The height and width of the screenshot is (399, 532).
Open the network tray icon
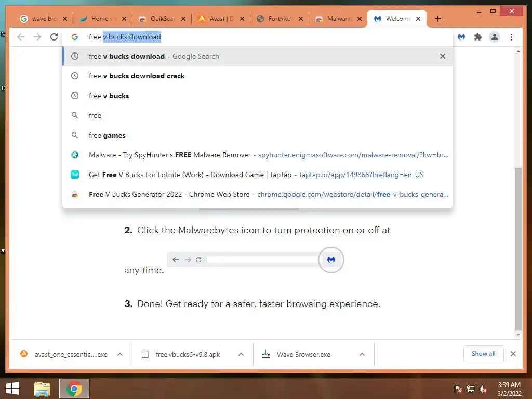click(471, 389)
